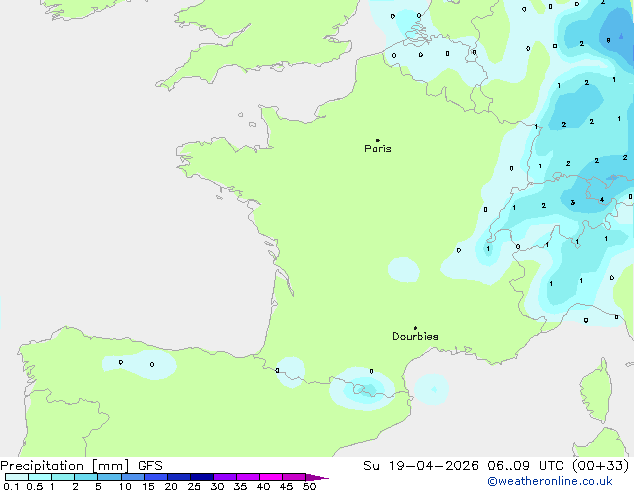Click the '35' legend scale value

[240, 486]
